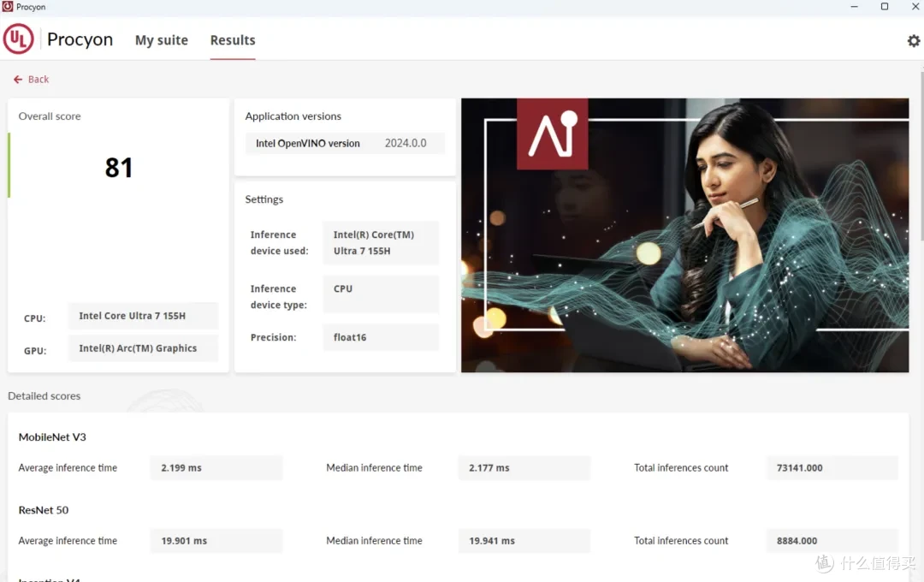Select ResNet average inference time 19.901 ms
The image size is (924, 582).
(216, 541)
